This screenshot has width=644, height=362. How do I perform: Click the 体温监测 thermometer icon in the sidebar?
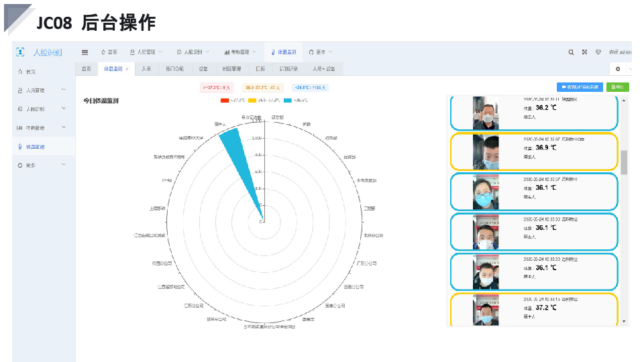tap(20, 146)
